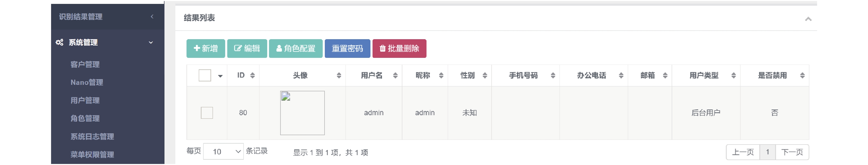The image size is (868, 165).
Task: Open 用户管理 in the sidebar
Action: coord(85,100)
